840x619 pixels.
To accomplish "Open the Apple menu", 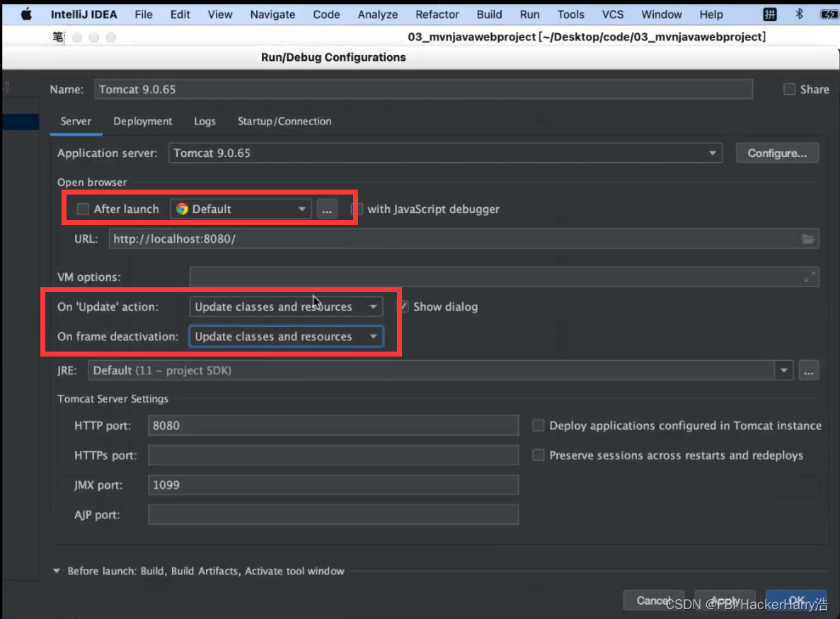I will [26, 14].
